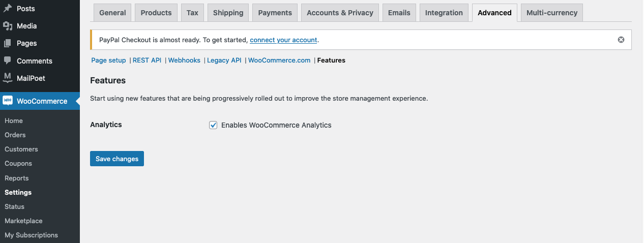
Task: Click the WooCommerce Woo logo icon
Action: pos(8,101)
